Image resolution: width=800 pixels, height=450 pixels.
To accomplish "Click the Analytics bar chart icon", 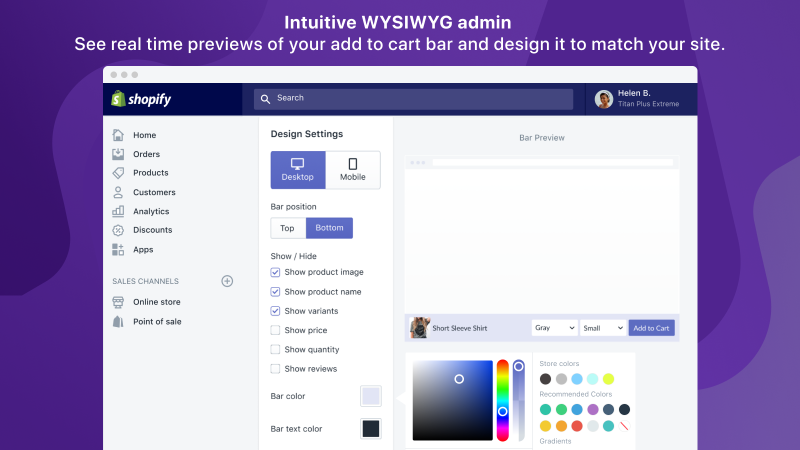I will pos(118,211).
